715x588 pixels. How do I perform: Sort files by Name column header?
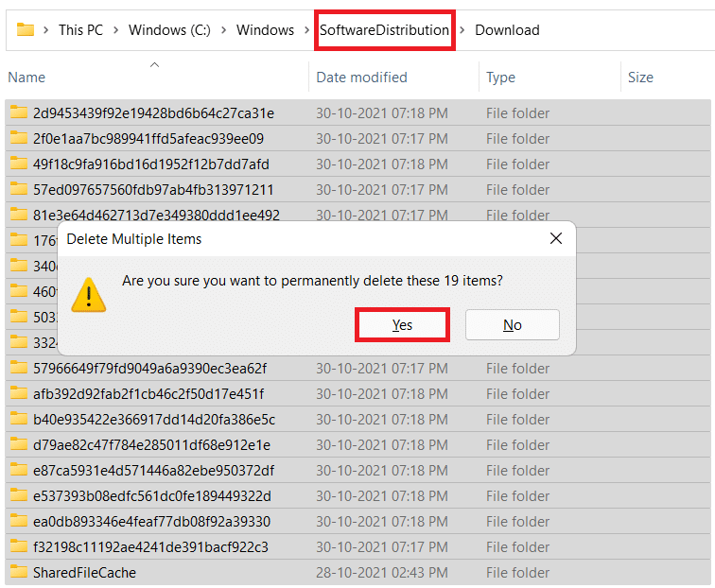[26, 78]
